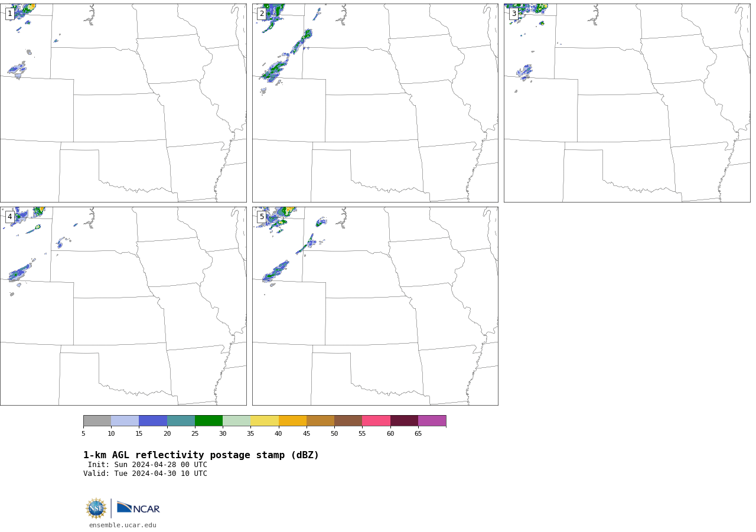
Task: Open ensemble member 4 postage stamp map
Action: pos(123,306)
